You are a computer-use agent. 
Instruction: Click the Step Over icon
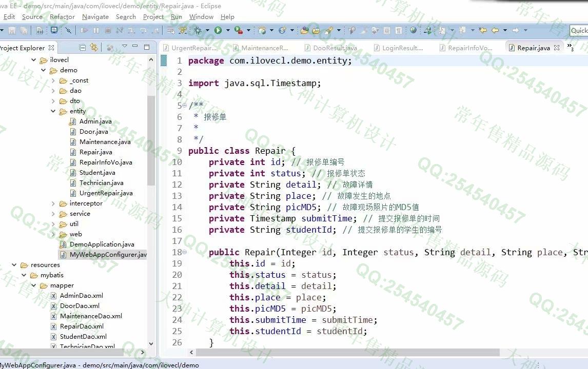click(x=143, y=30)
